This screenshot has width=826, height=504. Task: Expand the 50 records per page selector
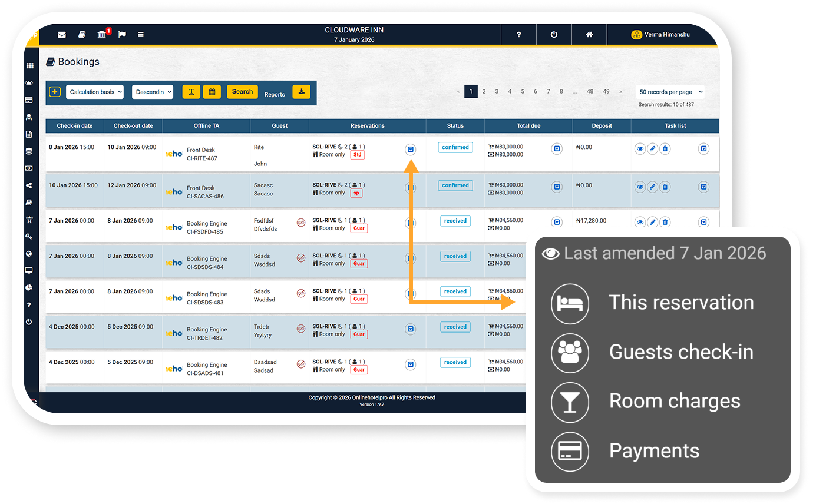(670, 92)
